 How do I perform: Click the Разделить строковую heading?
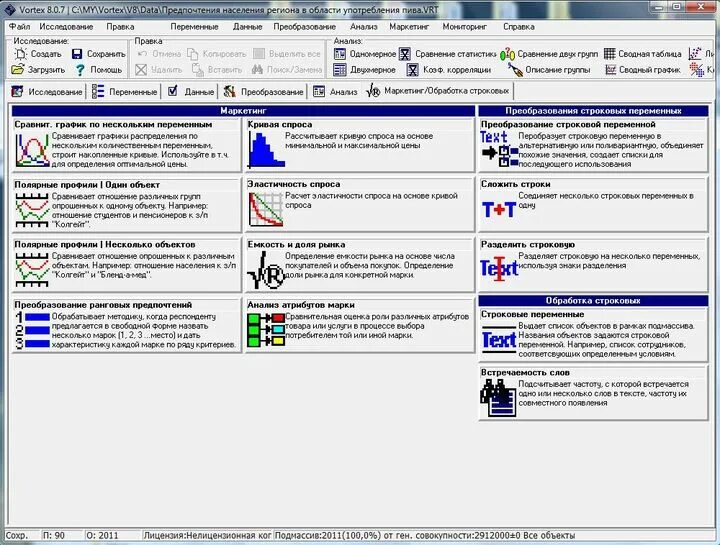coord(528,245)
